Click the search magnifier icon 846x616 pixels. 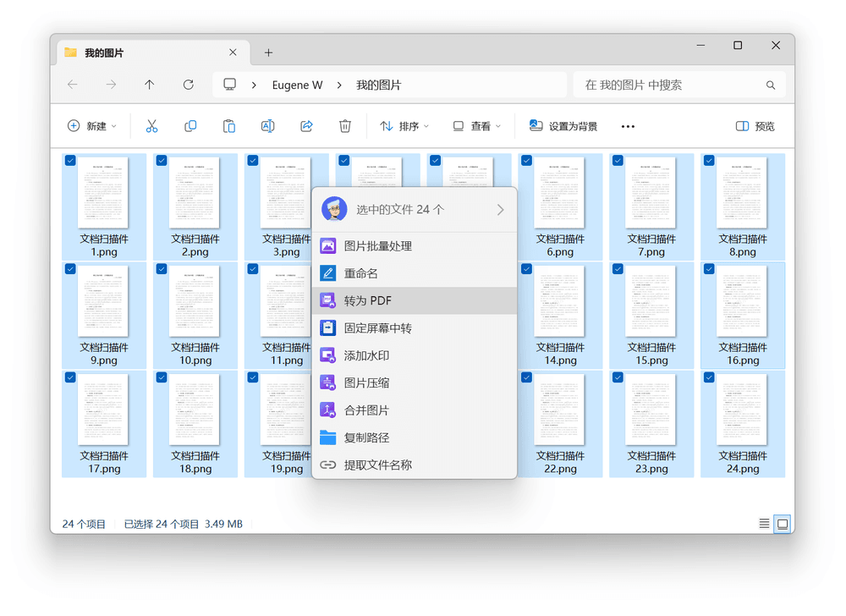pos(771,85)
